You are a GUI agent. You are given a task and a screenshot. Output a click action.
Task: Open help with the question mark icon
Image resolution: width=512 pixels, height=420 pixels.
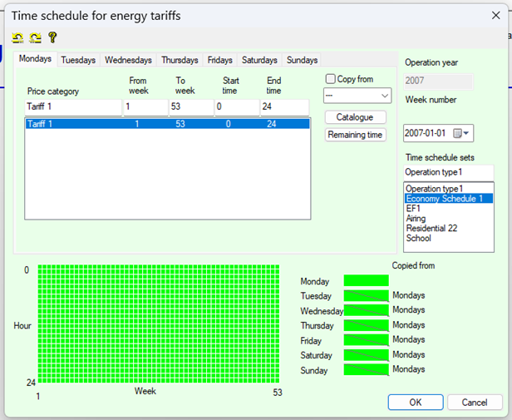[52, 37]
